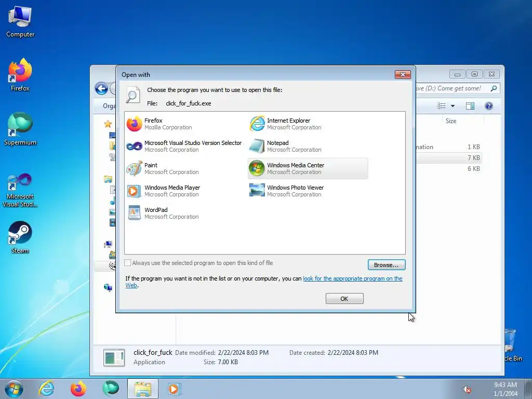The width and height of the screenshot is (532, 399).
Task: Choose Windows Media Center program
Action: pyautogui.click(x=308, y=169)
